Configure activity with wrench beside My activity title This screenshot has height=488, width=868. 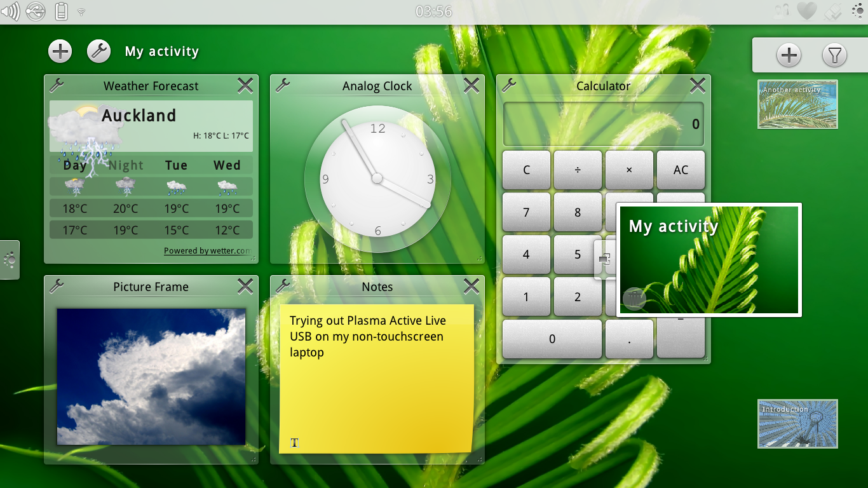click(98, 51)
